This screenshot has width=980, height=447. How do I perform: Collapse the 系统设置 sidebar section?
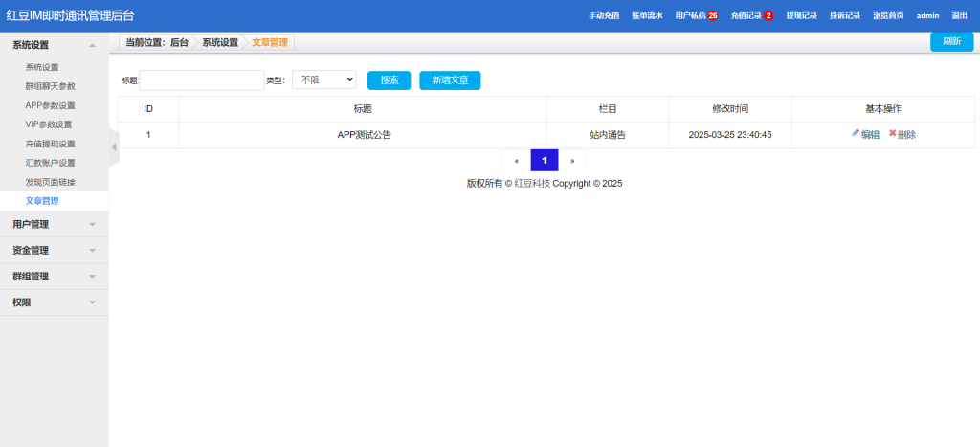coord(54,45)
